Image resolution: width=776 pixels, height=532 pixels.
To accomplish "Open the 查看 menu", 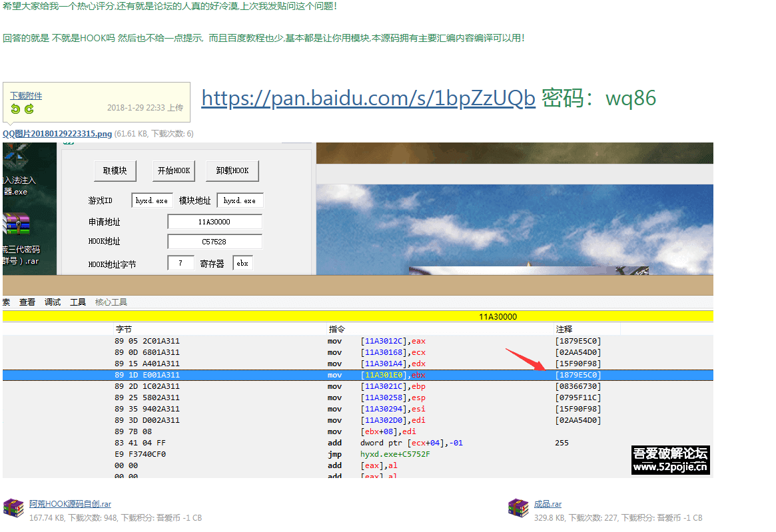I will click(x=27, y=302).
